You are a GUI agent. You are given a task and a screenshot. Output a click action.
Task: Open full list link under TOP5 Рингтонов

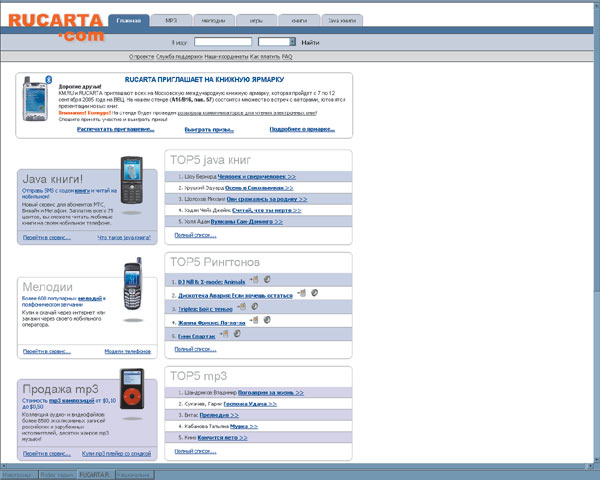pos(196,349)
